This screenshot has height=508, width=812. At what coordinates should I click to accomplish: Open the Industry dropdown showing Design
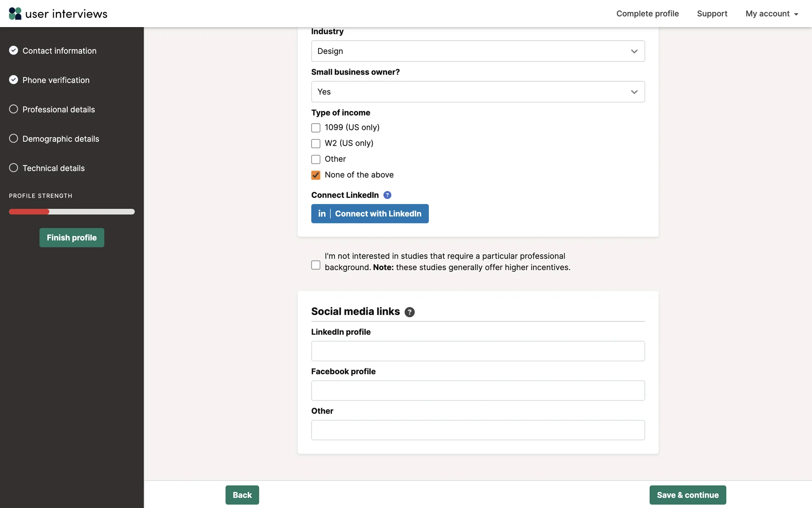[x=477, y=51]
